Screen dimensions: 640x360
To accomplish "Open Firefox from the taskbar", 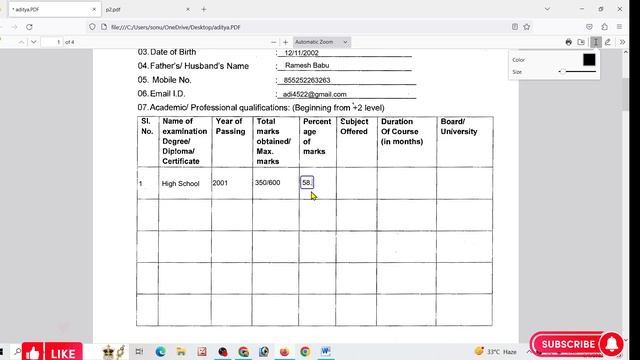I will pos(284,351).
